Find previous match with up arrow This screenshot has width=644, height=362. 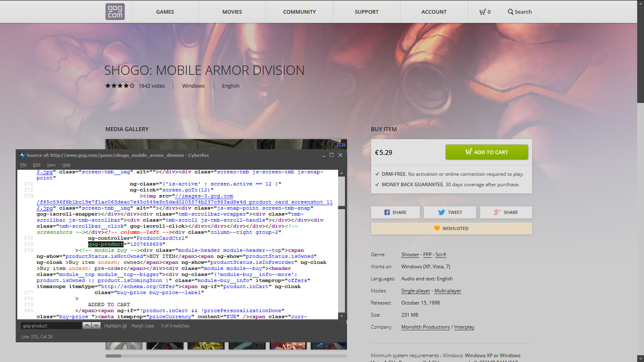(x=87, y=326)
